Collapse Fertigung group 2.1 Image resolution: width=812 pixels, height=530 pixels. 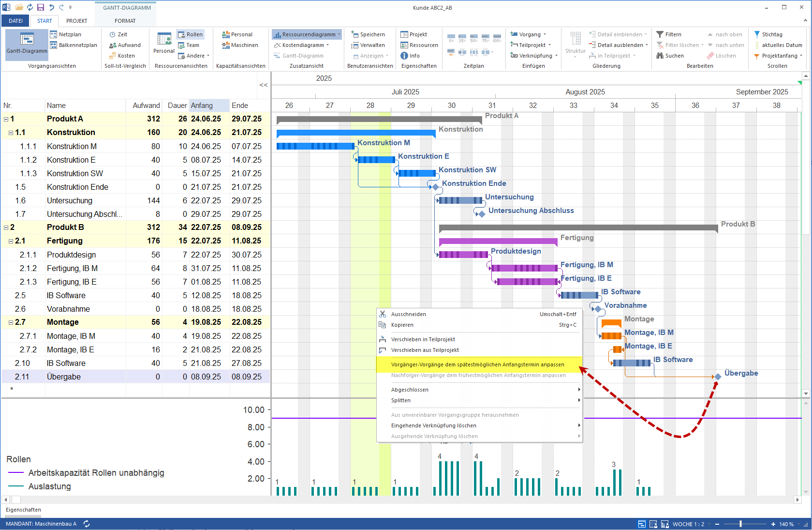(11, 241)
